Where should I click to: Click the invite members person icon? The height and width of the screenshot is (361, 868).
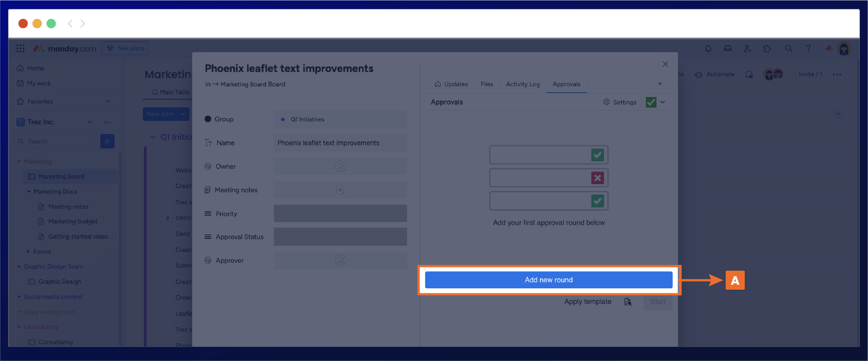747,49
